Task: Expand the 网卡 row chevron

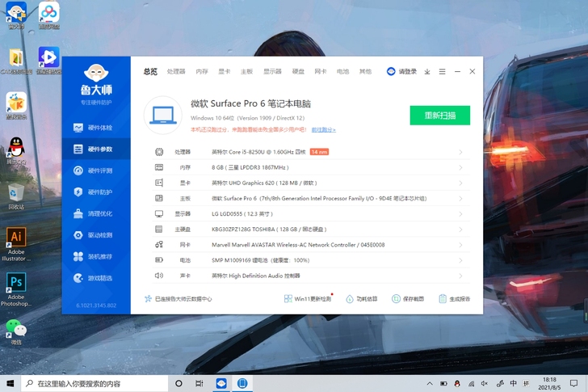Action: (460, 245)
